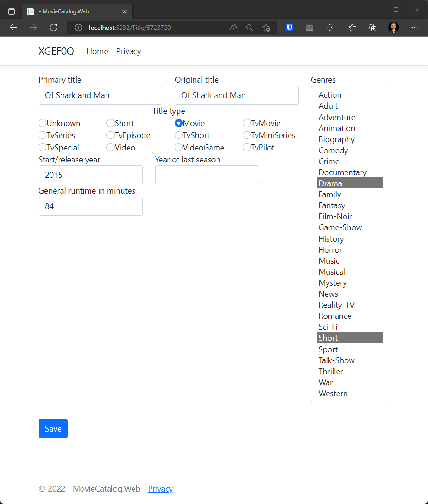Open a new browser tab
428x504 pixels.
[140, 11]
